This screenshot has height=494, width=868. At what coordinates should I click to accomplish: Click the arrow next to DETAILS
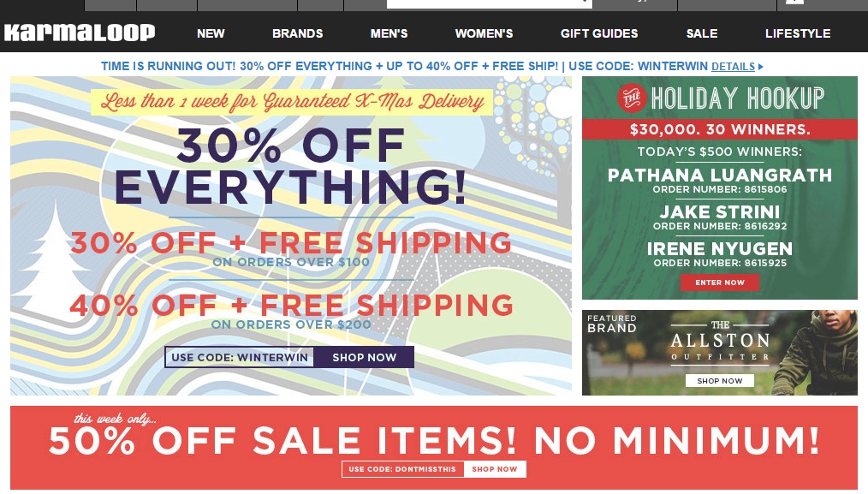pos(761,67)
